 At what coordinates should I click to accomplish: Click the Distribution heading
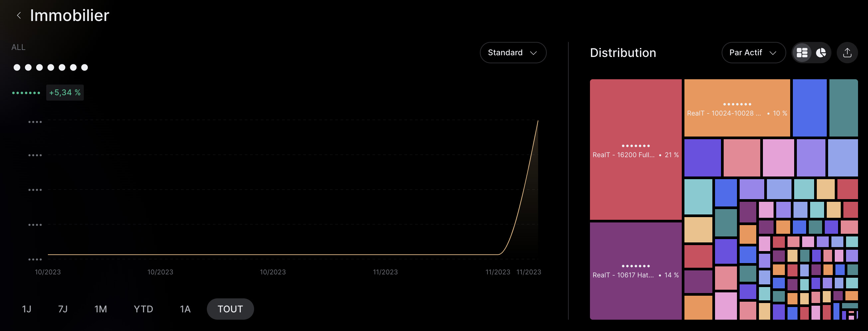click(x=623, y=53)
